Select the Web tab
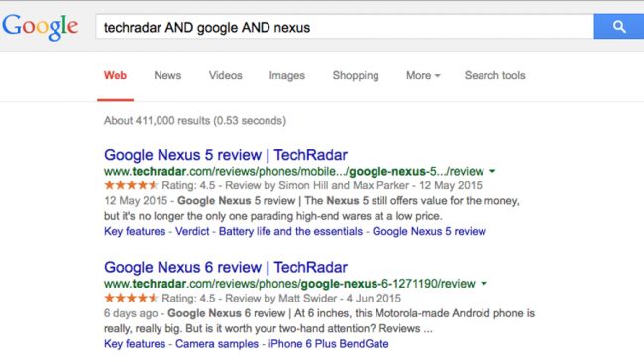 point(115,75)
